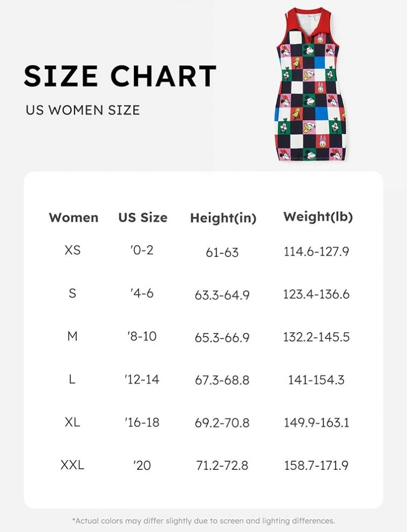The height and width of the screenshot is (532, 407).
Task: Click the Height(in) column header
Action: point(223,218)
